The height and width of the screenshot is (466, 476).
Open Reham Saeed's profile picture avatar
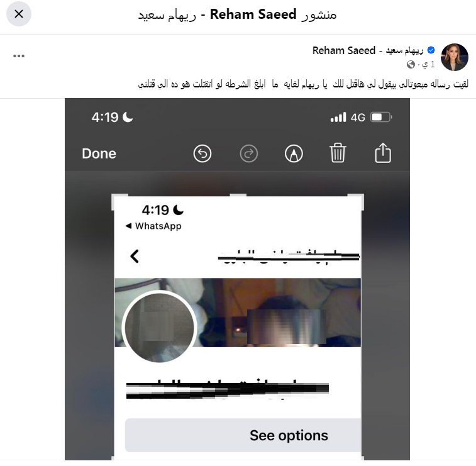(x=454, y=57)
